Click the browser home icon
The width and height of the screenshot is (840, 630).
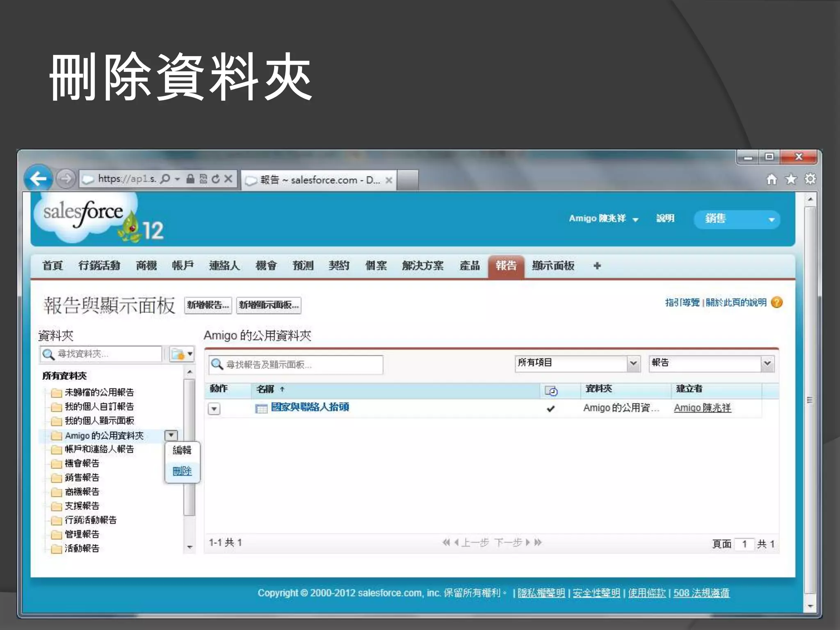click(772, 179)
